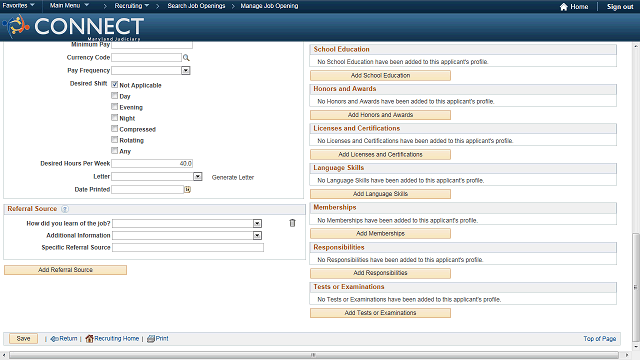Open the Date Printed calendar picker icon
Screen dimensions: 640x360
point(187,189)
